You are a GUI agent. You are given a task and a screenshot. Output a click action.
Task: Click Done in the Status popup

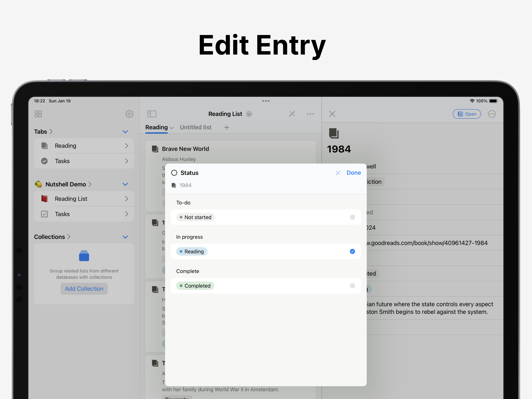click(x=354, y=173)
